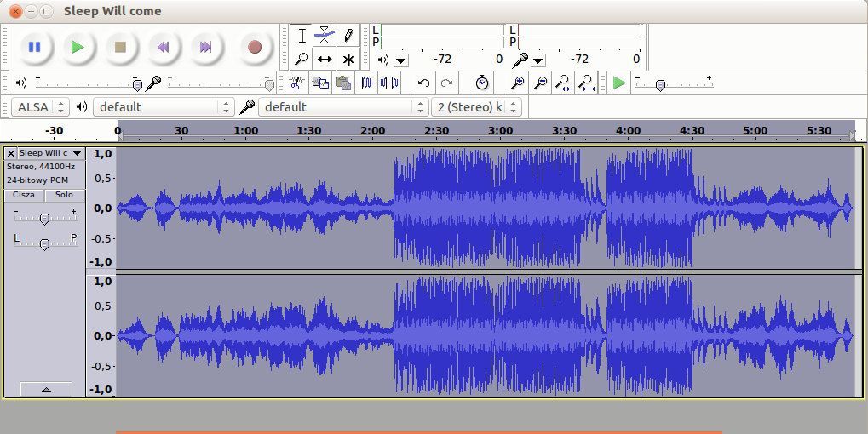Start playback with the green Play button
Screen dimensions: 868x434
click(78, 47)
